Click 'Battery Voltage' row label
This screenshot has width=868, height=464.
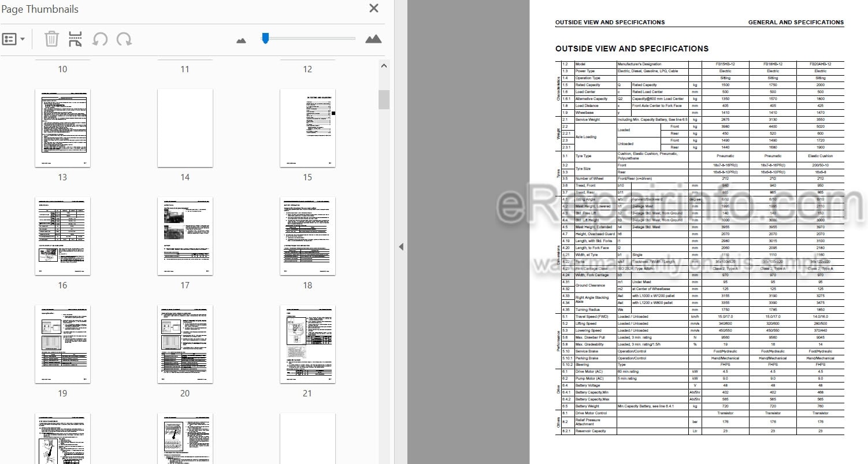point(588,385)
